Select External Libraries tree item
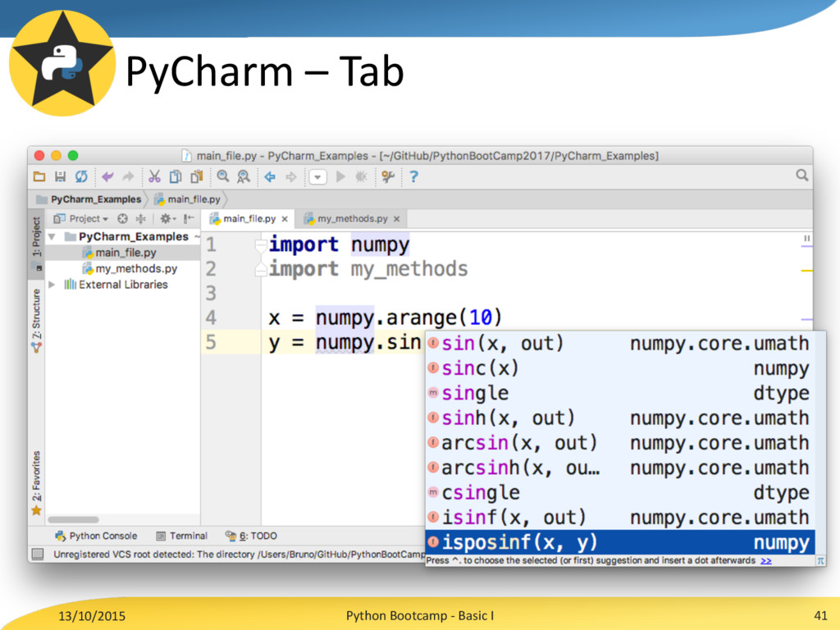 (116, 285)
